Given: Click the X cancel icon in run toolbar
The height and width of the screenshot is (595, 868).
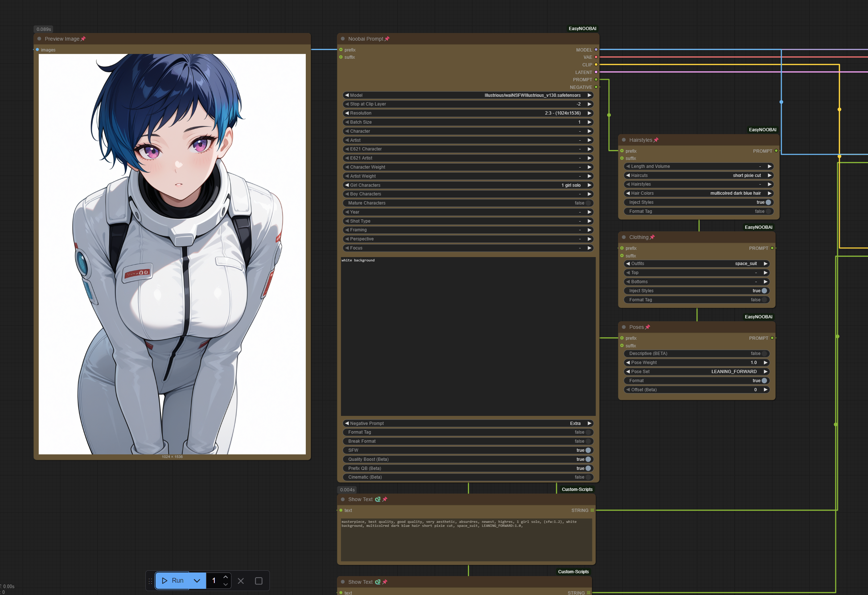Looking at the screenshot, I should point(241,581).
